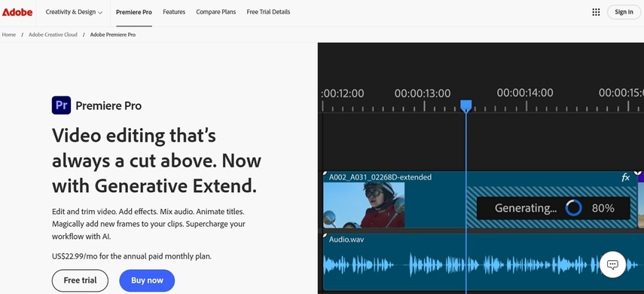
Task: Click the US$22.99/mo pricing text
Action: 131,256
